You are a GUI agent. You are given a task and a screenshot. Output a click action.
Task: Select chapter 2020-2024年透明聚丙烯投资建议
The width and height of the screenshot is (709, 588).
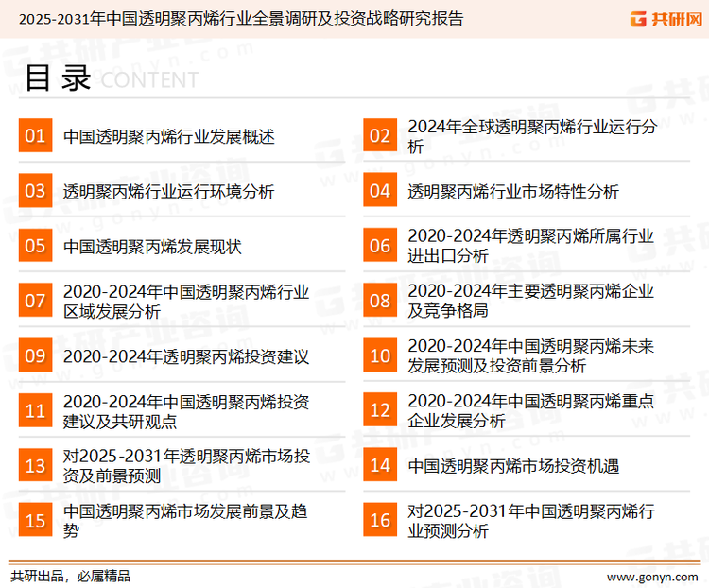tap(186, 356)
